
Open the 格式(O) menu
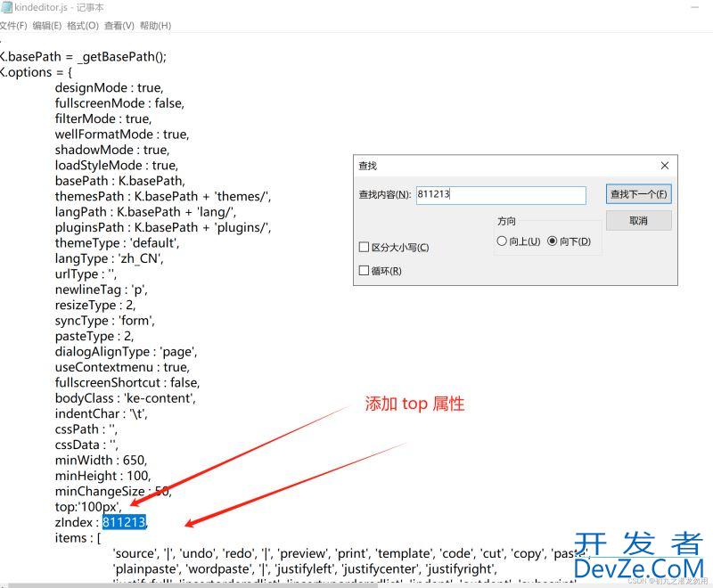(x=83, y=26)
